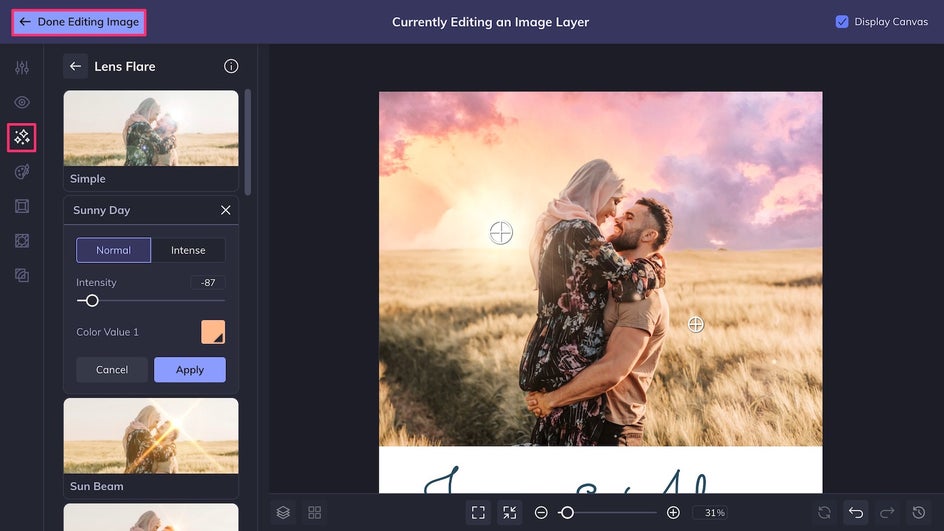Click the fit to screen icon

coord(478,512)
